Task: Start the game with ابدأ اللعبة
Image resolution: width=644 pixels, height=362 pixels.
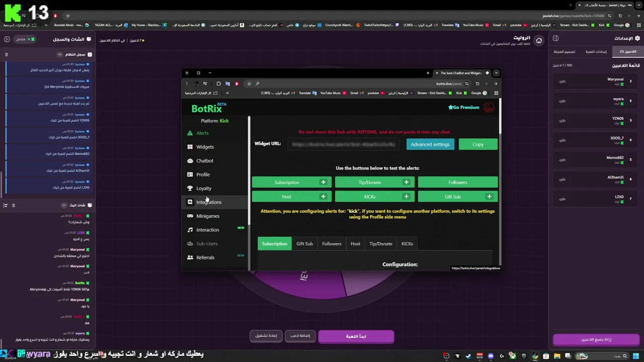Action: coord(356,336)
